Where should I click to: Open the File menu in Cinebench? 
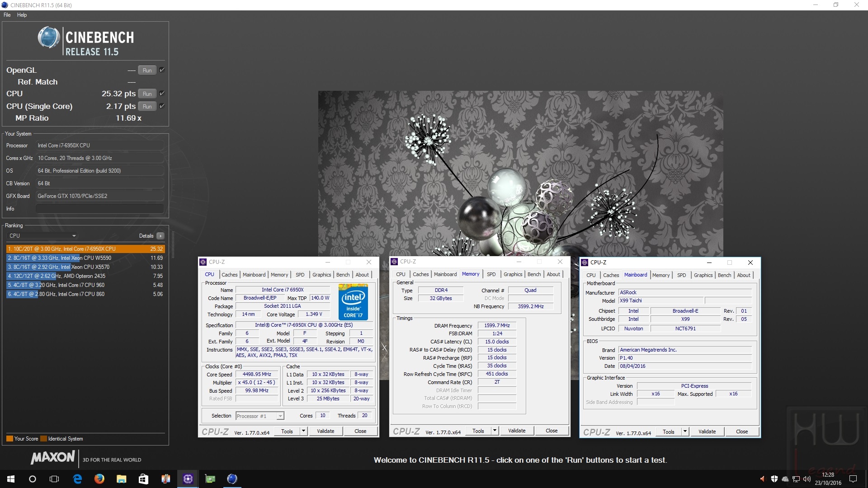click(7, 15)
